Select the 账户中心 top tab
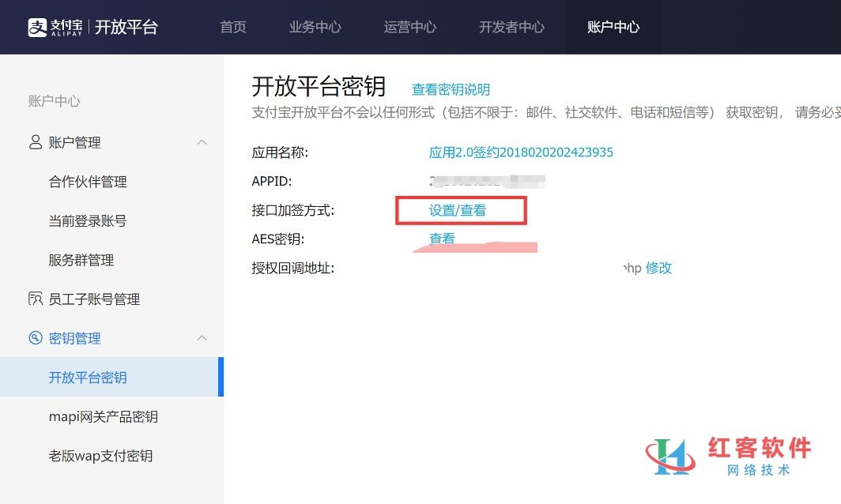This screenshot has width=841, height=504. click(613, 27)
